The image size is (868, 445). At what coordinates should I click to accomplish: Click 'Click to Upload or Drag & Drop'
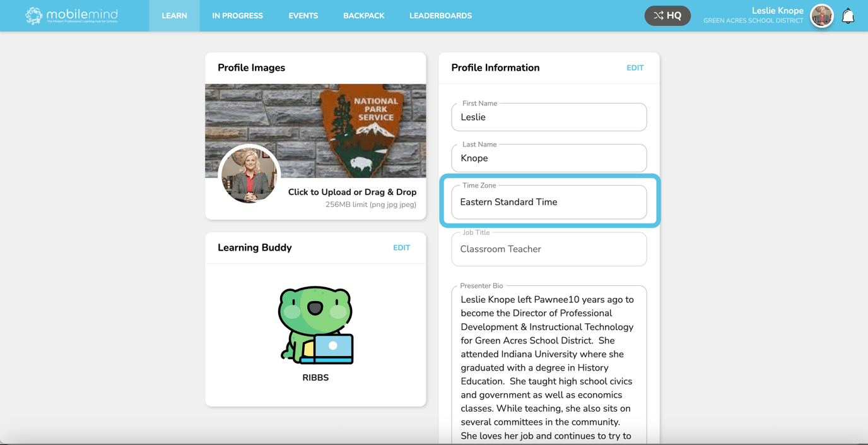[352, 192]
